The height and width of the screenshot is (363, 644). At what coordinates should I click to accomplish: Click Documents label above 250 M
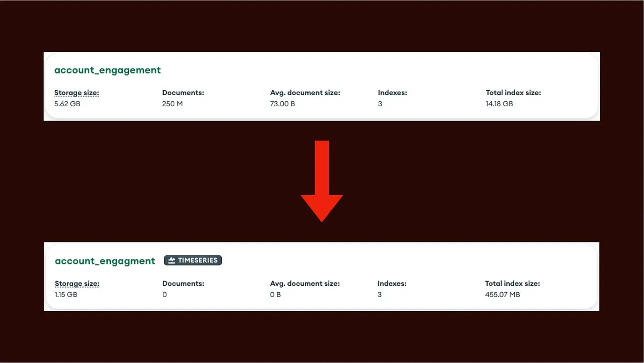click(183, 93)
